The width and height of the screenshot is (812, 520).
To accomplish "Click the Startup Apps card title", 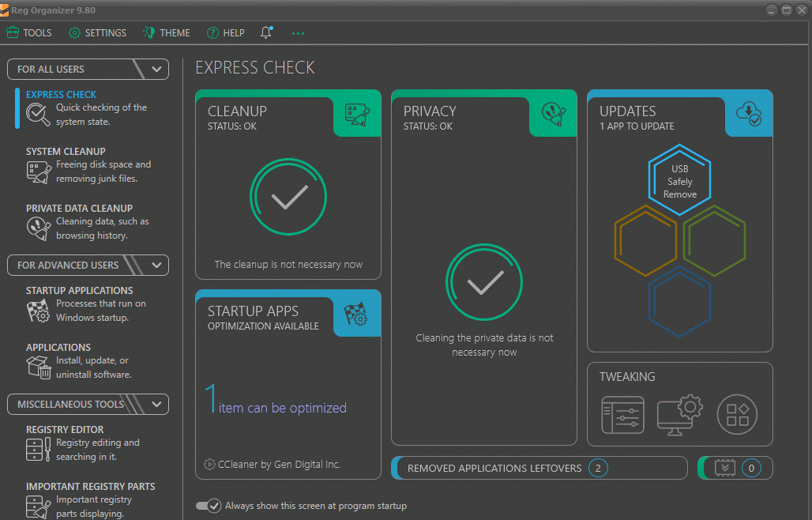I will [253, 311].
